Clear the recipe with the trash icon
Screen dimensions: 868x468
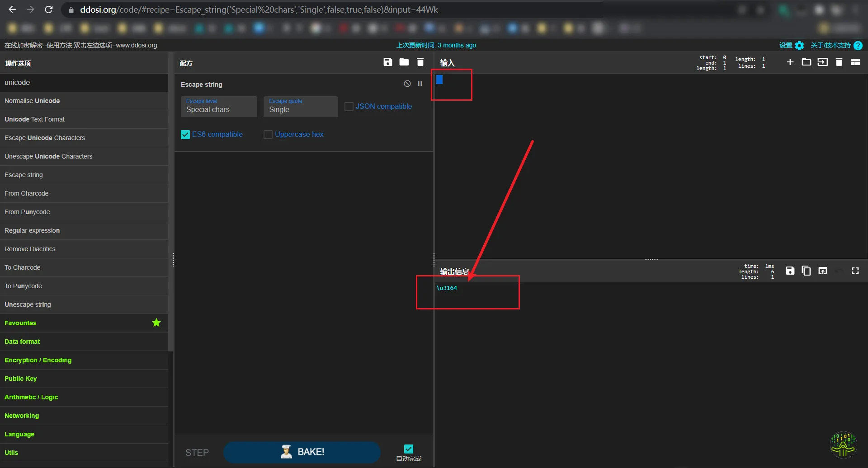[x=420, y=62]
